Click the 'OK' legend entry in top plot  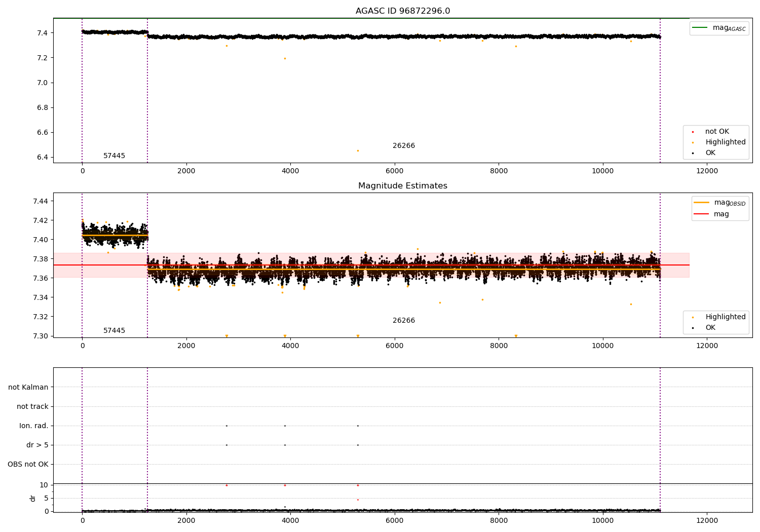(710, 153)
